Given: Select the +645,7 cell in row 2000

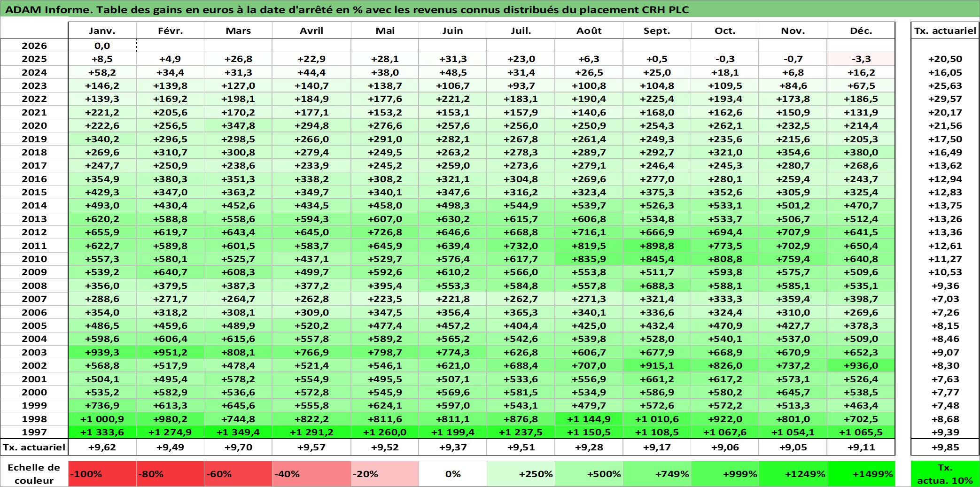Looking at the screenshot, I should pos(793,392).
